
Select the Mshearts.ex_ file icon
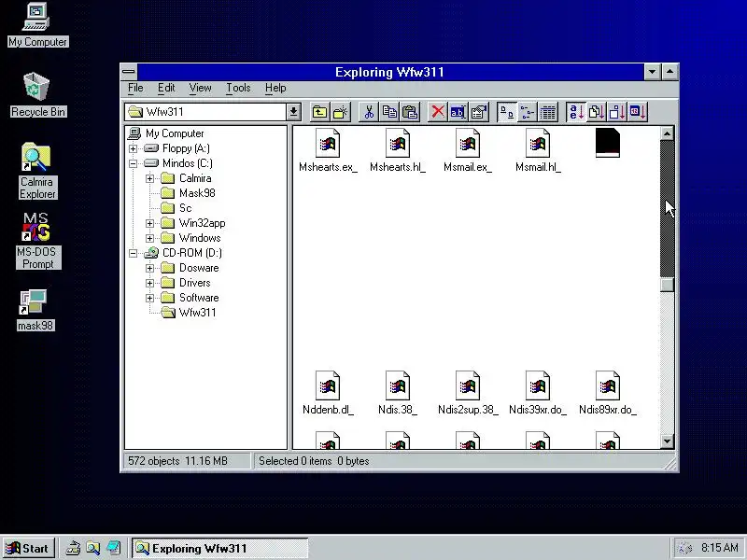pos(328,143)
